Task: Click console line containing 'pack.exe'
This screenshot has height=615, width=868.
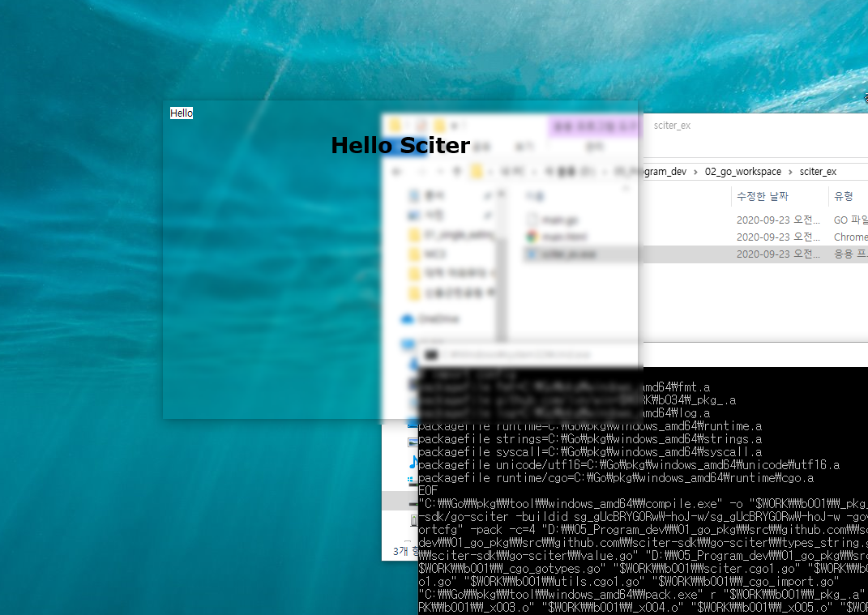Action: 643,595
